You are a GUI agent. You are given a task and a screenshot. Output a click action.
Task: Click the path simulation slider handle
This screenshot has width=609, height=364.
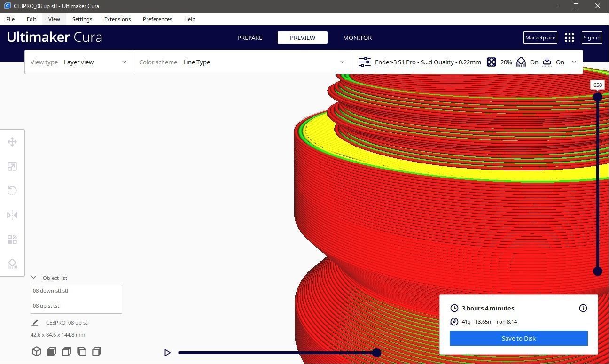[x=376, y=353]
